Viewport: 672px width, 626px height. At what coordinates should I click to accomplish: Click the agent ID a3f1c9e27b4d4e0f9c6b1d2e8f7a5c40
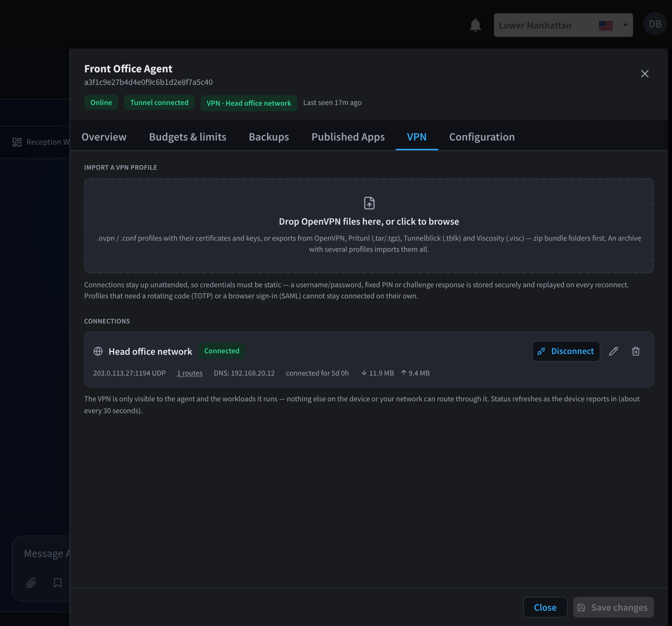148,82
